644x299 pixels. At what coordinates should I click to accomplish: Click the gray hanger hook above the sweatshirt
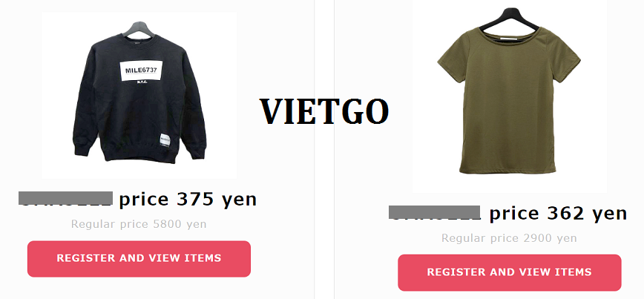click(139, 28)
